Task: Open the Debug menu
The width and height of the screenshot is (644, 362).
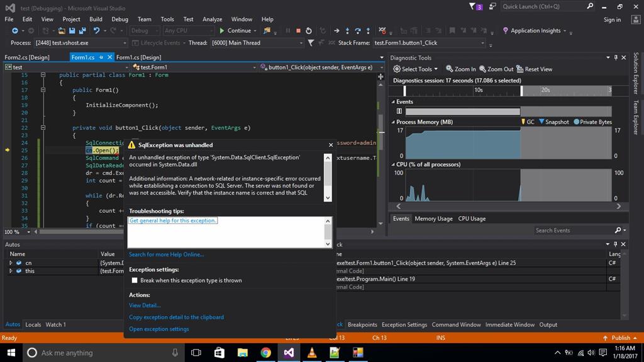Action: (119, 20)
